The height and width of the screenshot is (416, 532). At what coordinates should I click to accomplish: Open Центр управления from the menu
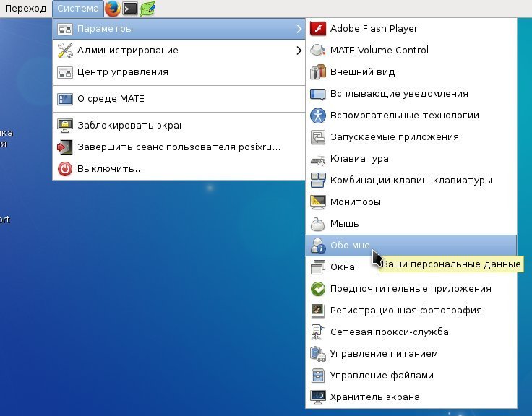179,72
